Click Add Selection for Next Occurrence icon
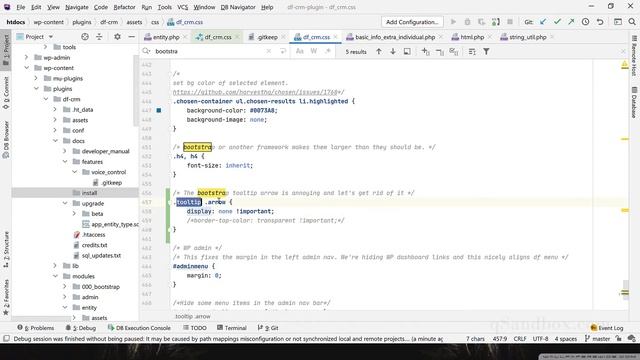Image resolution: width=640 pixels, height=360 pixels. tap(425, 51)
